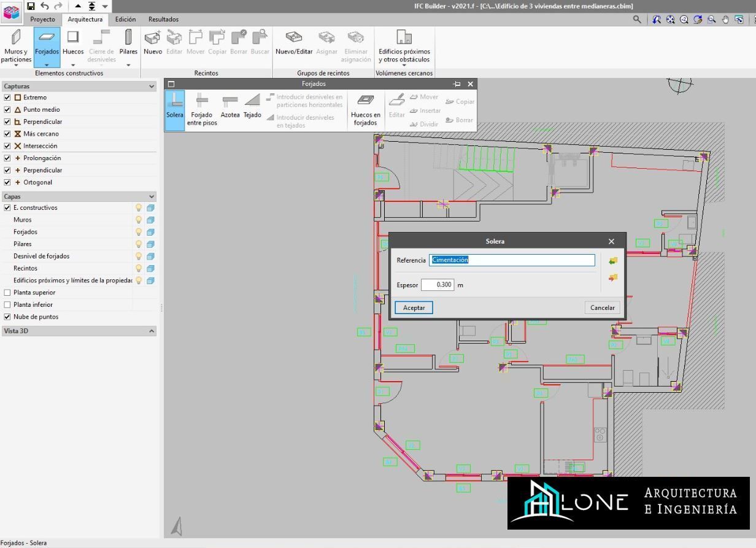Open the Resultados tab
The width and height of the screenshot is (756, 548).
tap(163, 19)
